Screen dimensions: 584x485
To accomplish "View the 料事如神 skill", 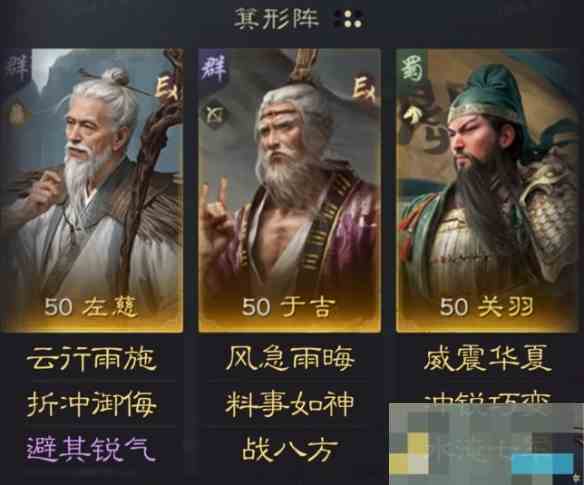I will 290,404.
